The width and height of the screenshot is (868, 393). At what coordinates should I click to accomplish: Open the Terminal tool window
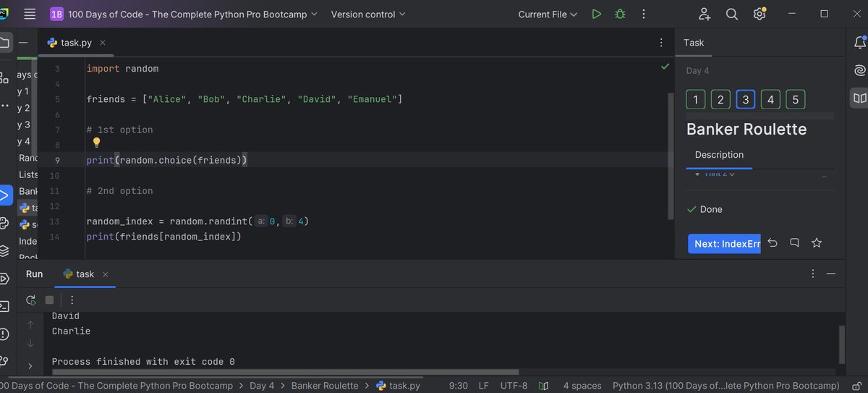point(4,305)
